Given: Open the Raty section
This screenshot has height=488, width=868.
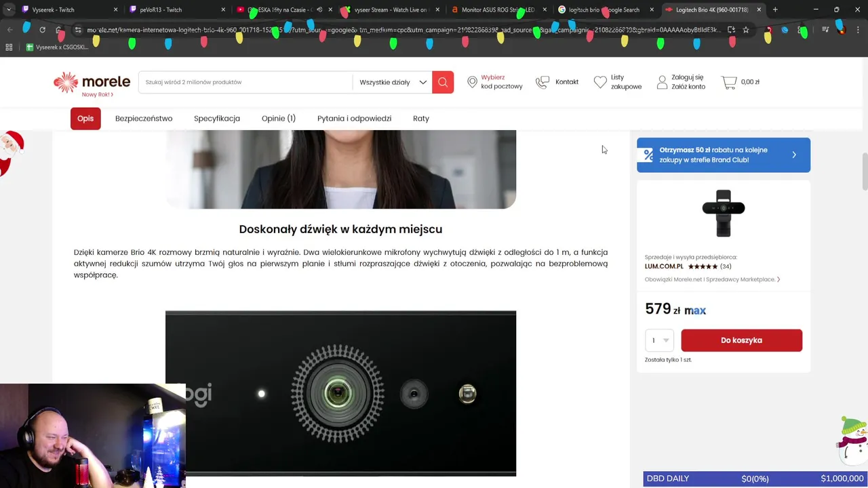Looking at the screenshot, I should 421,119.
